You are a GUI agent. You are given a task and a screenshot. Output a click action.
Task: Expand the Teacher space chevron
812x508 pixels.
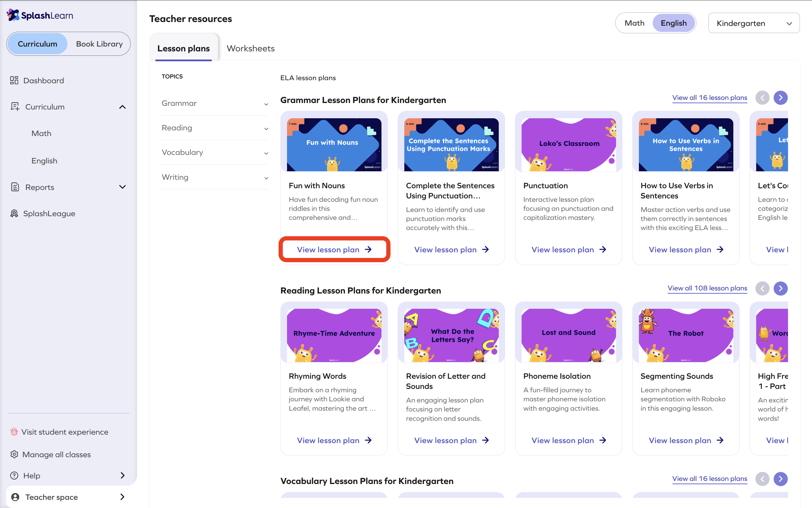[x=122, y=497]
